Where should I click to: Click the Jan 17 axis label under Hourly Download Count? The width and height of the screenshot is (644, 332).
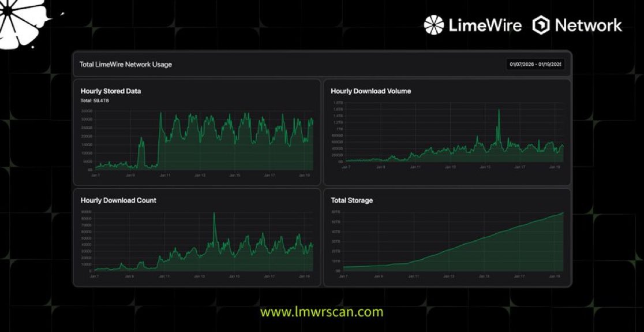click(269, 277)
